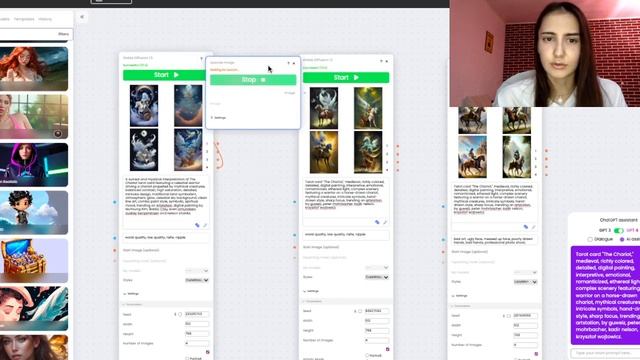Toggle the Seed checkbox in the first node
The height and width of the screenshot is (360, 640).
point(180,314)
